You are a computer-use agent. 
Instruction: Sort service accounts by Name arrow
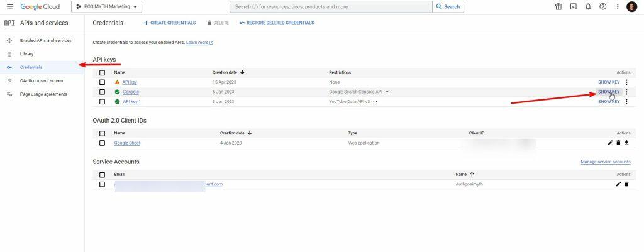click(472, 175)
